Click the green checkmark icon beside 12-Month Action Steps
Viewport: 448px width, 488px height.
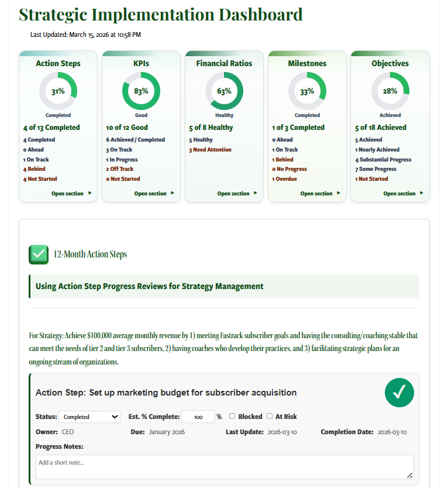[39, 255]
